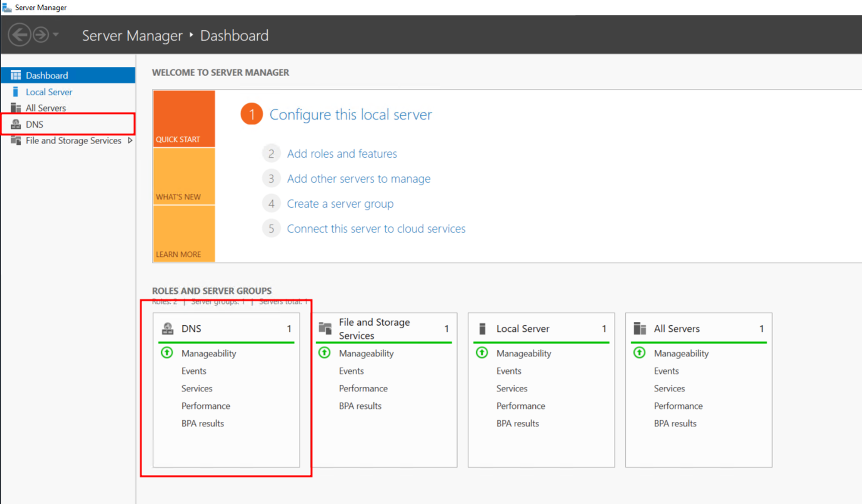Image resolution: width=862 pixels, height=504 pixels.
Task: Click the All Servers sidebar icon
Action: point(16,108)
